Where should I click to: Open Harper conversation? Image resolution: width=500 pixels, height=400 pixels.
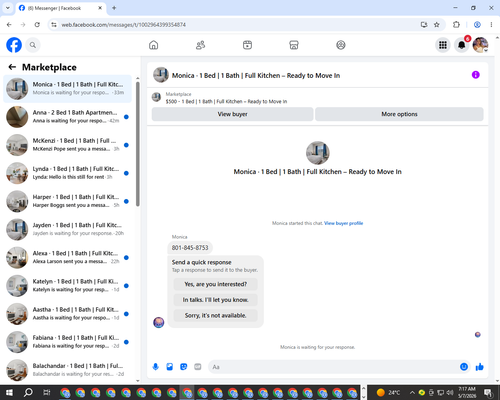pyautogui.click(x=67, y=201)
